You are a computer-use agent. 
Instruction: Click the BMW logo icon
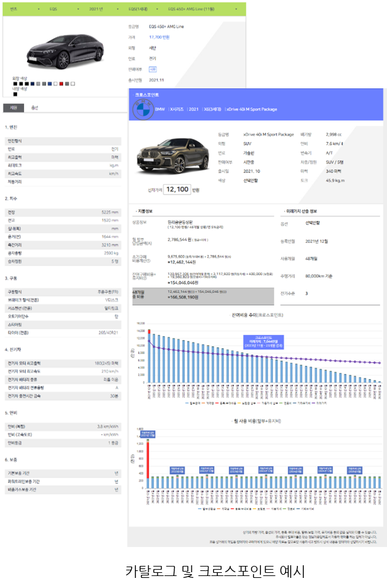point(141,110)
